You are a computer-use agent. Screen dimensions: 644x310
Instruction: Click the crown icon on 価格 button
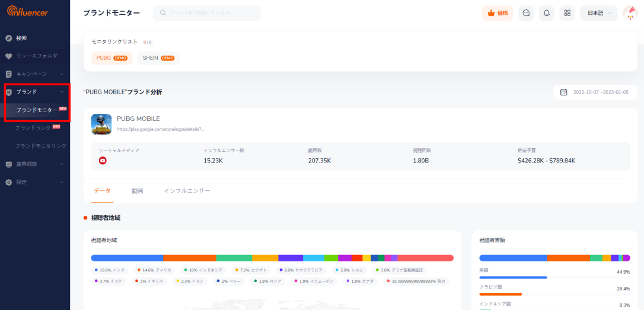click(x=491, y=12)
